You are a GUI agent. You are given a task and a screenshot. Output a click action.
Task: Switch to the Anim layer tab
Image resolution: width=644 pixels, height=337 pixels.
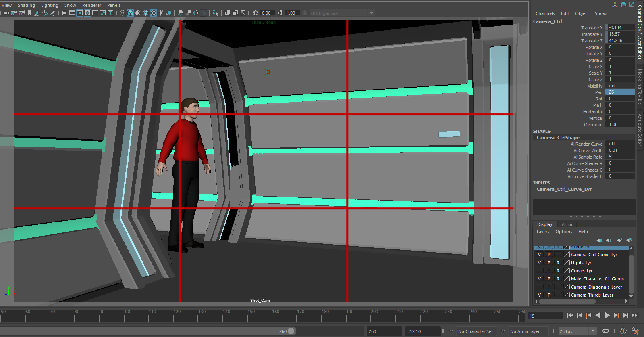[x=567, y=224]
